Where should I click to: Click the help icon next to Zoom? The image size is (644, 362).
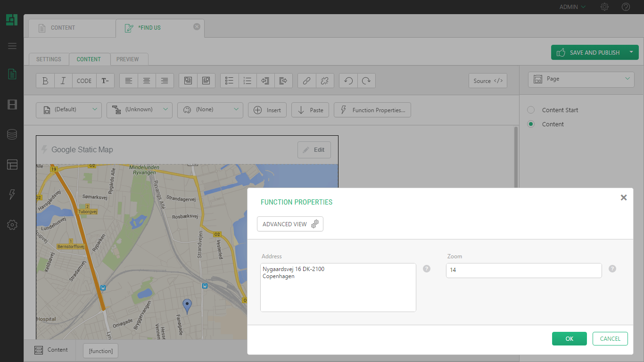612,269
